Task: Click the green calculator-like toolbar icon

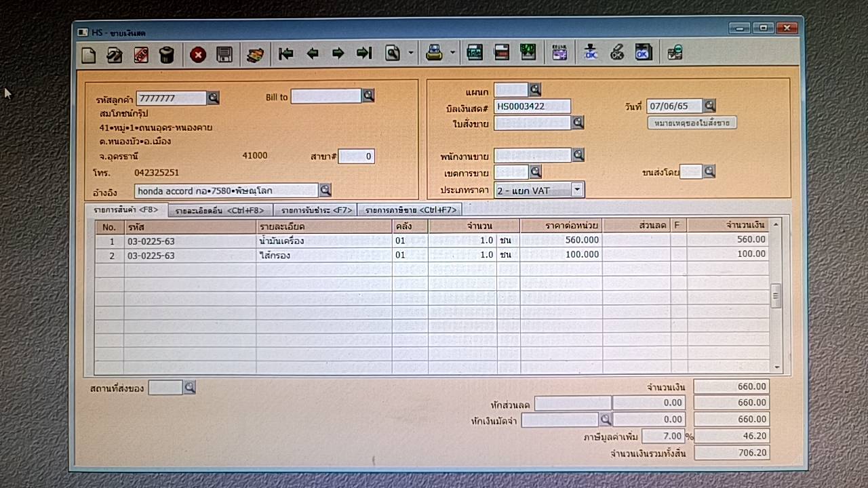Action: pos(475,52)
